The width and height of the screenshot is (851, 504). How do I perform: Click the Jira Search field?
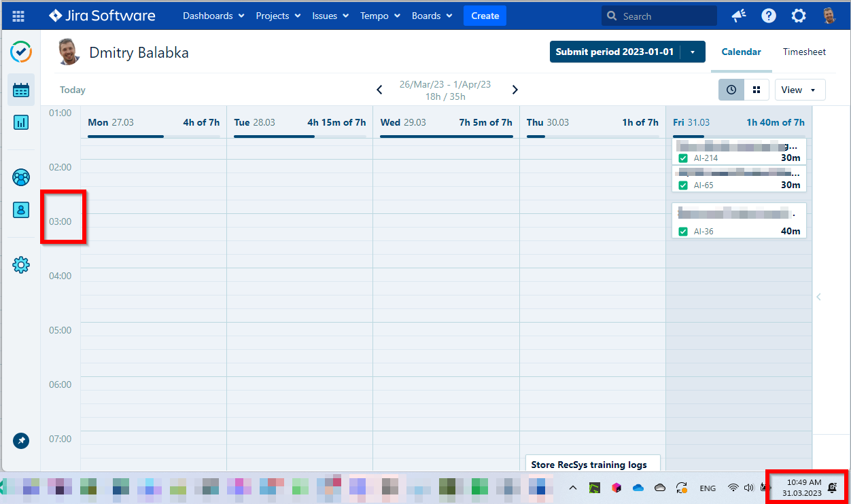(659, 16)
